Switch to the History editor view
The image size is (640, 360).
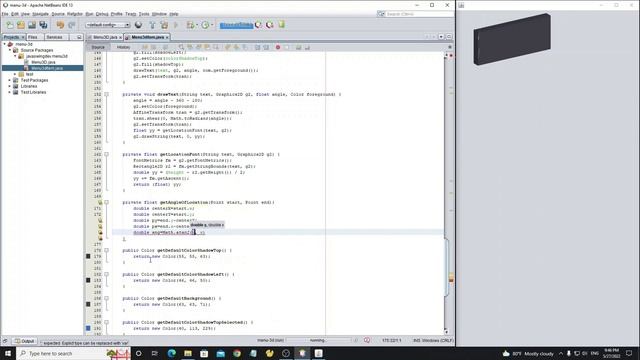click(x=123, y=47)
